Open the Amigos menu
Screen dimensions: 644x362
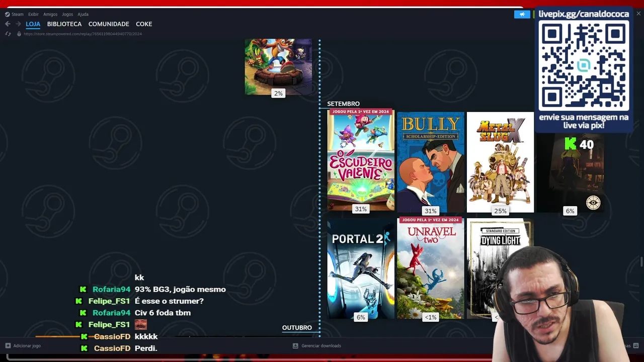[50, 14]
